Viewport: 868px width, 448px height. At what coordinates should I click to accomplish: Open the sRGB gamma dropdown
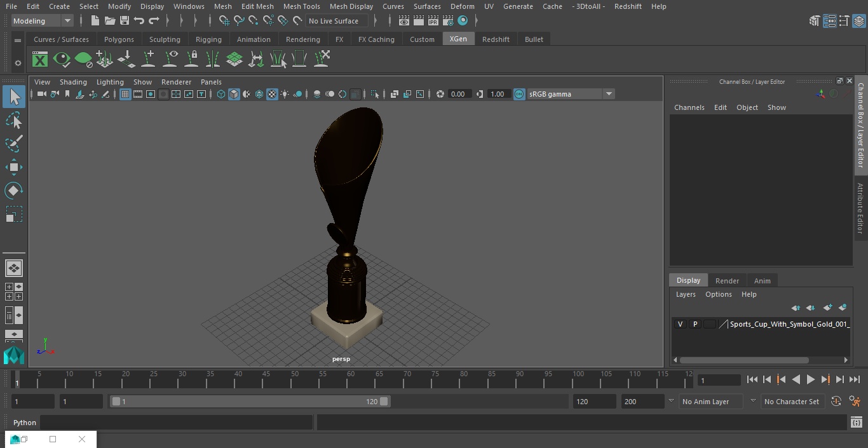point(571,94)
